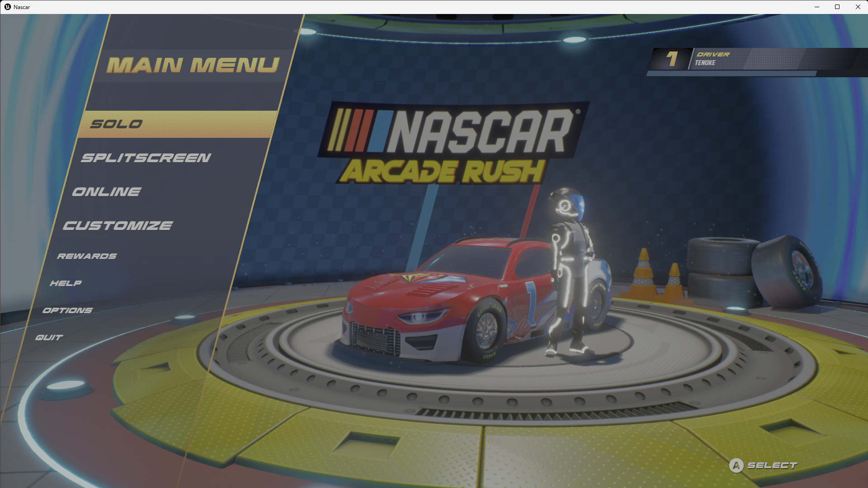Choose ONLINE from main menu
The height and width of the screenshot is (488, 868).
click(107, 192)
